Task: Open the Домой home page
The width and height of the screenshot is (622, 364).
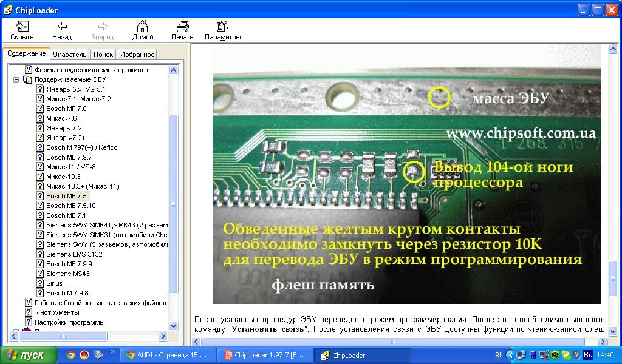Action: [x=142, y=30]
